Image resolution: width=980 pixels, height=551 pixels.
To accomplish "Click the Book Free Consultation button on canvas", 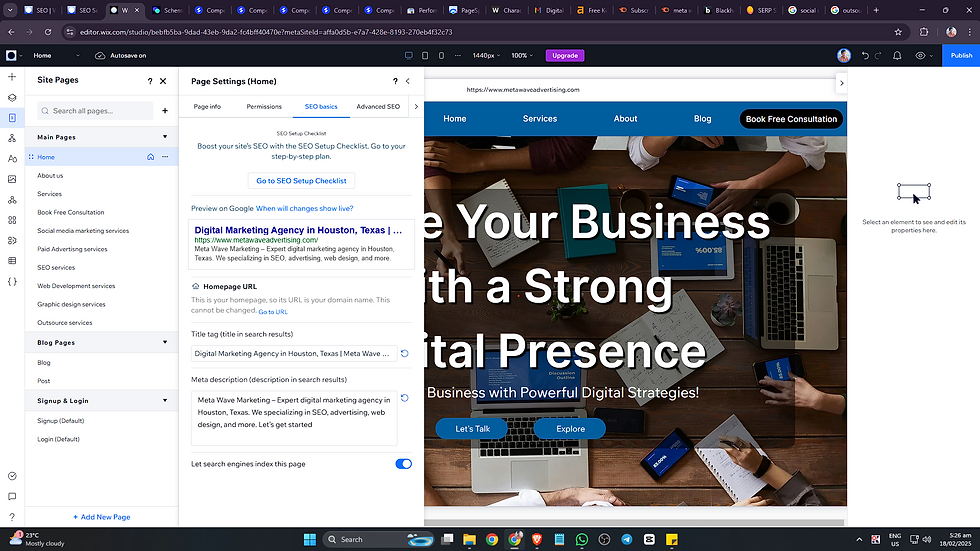I will pyautogui.click(x=791, y=119).
